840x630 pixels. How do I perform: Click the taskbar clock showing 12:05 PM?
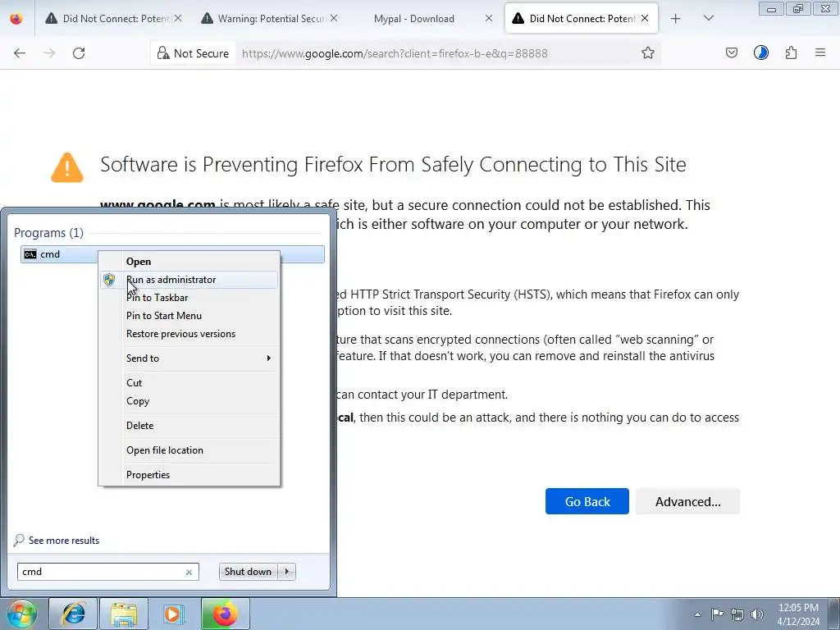coord(798,614)
